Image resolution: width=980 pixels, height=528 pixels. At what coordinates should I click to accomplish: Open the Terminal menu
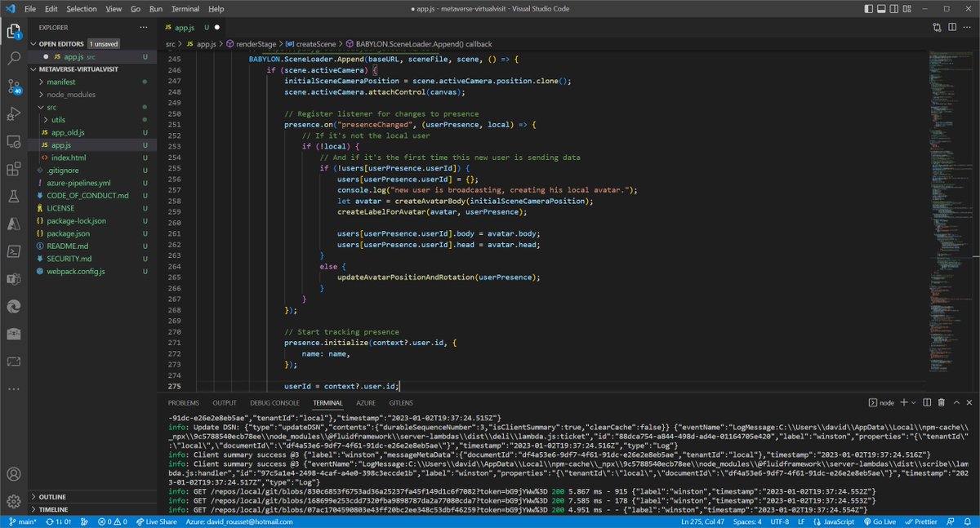(185, 8)
